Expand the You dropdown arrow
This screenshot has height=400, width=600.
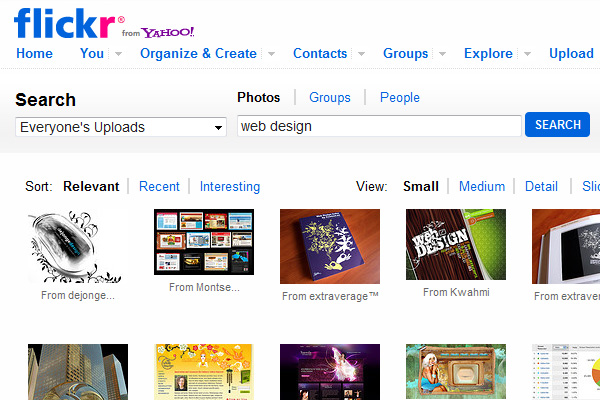[x=119, y=54]
